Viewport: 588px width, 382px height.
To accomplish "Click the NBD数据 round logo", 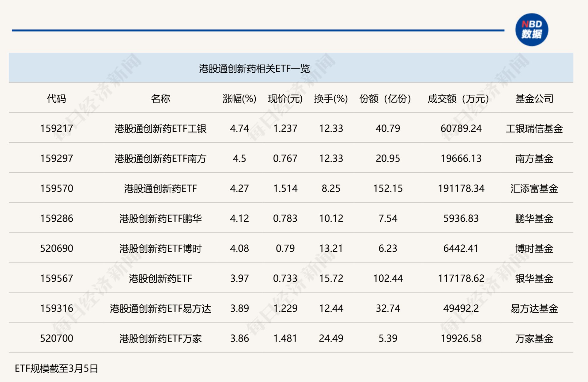I will [x=531, y=30].
